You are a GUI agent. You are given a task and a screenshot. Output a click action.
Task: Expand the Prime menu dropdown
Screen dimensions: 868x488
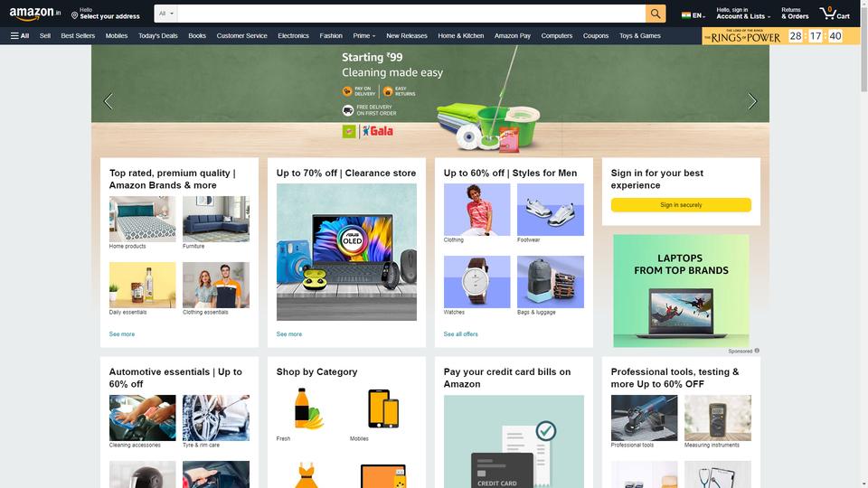click(363, 35)
